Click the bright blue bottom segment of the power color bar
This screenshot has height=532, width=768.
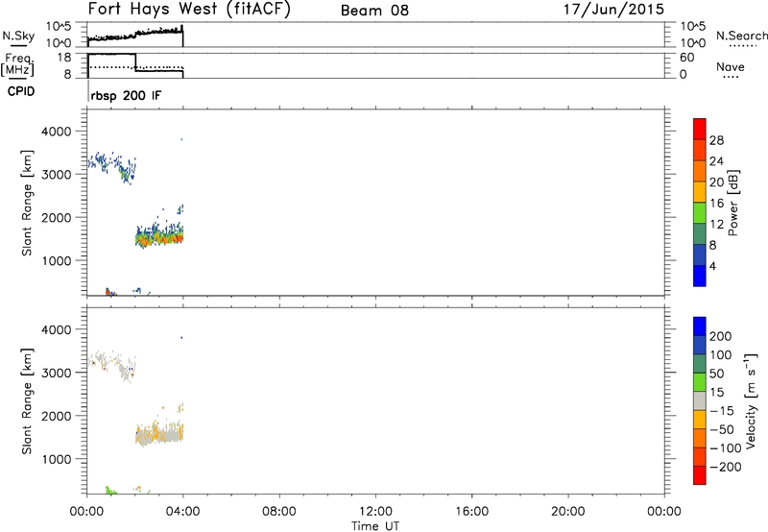pos(700,276)
